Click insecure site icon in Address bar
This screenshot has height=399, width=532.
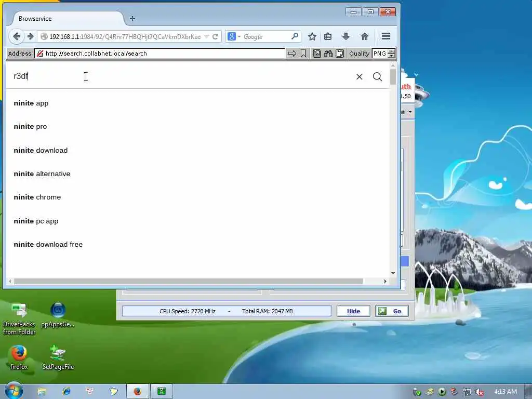click(x=39, y=54)
